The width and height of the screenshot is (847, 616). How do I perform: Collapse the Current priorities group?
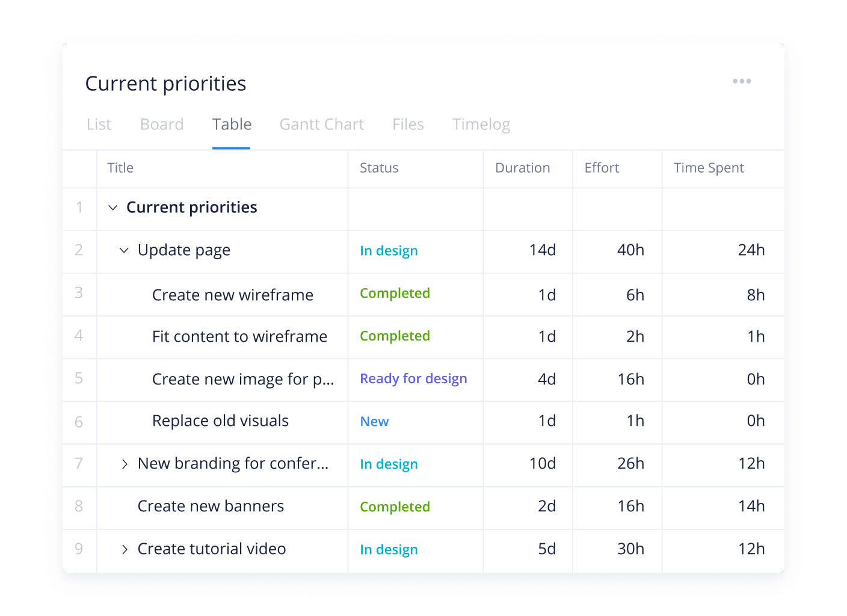pos(112,208)
